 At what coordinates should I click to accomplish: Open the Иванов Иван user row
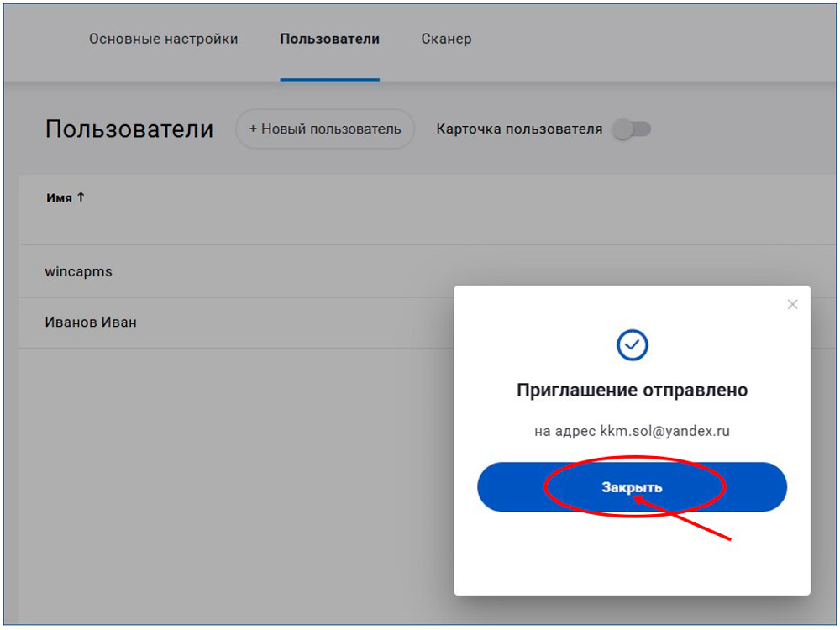tap(91, 323)
